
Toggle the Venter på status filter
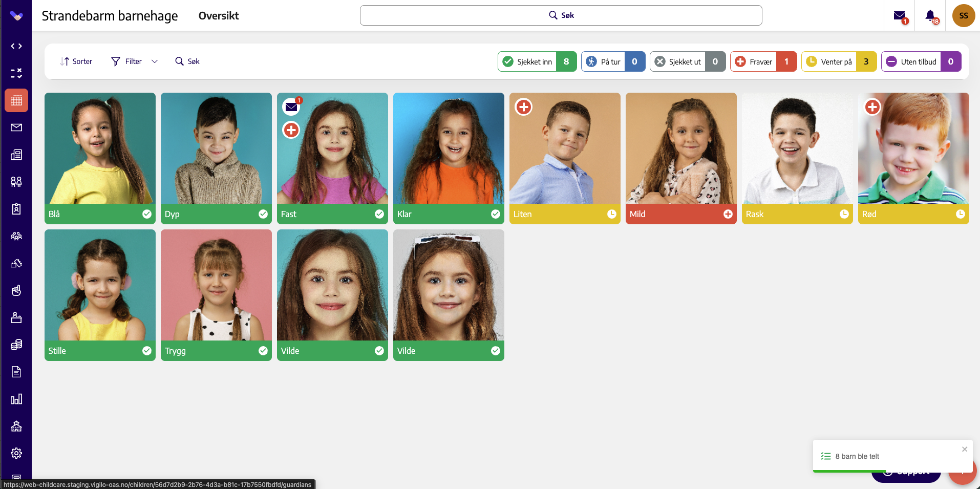pos(839,61)
